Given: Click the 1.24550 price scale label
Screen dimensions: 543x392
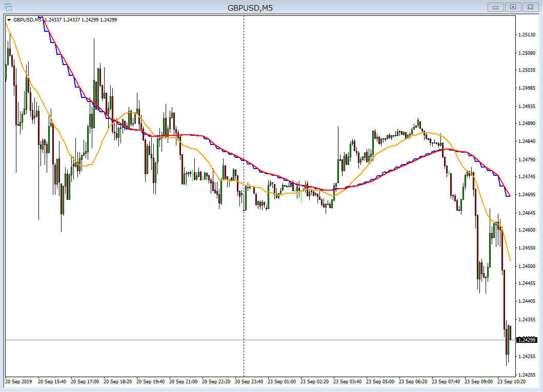Looking at the screenshot, I should [527, 247].
